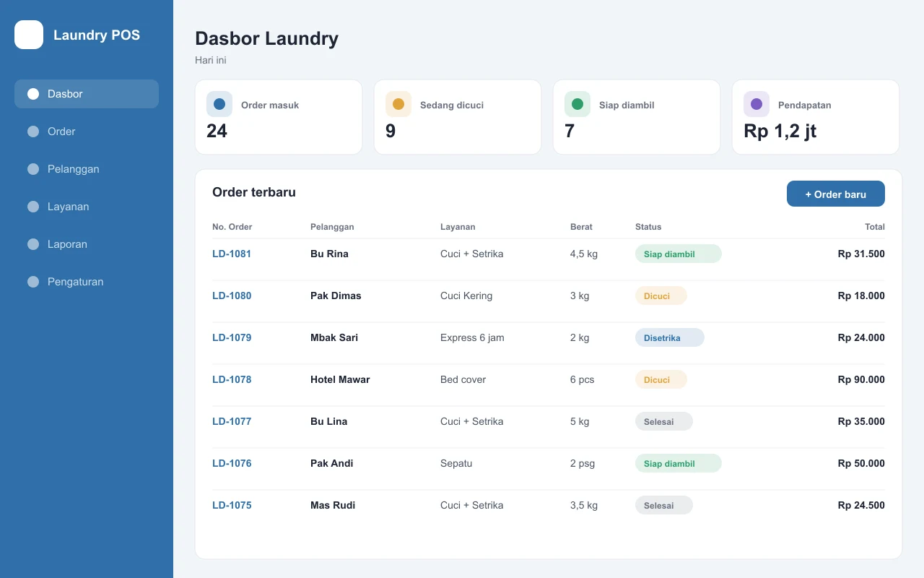
Task: Click the orange Sedang dicuci card icon
Action: point(398,104)
